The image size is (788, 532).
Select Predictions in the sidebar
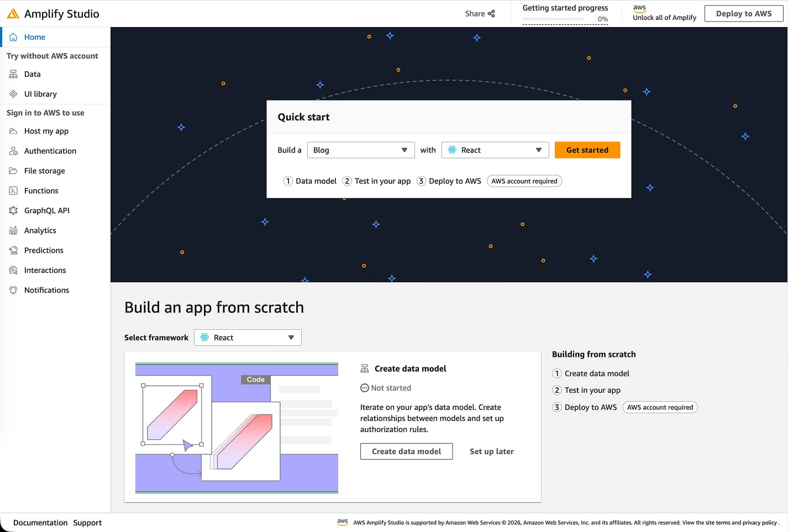(x=43, y=250)
